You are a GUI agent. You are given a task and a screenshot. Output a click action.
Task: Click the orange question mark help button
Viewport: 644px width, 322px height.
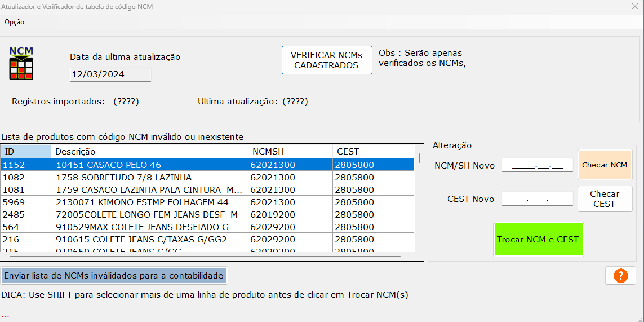(x=620, y=276)
